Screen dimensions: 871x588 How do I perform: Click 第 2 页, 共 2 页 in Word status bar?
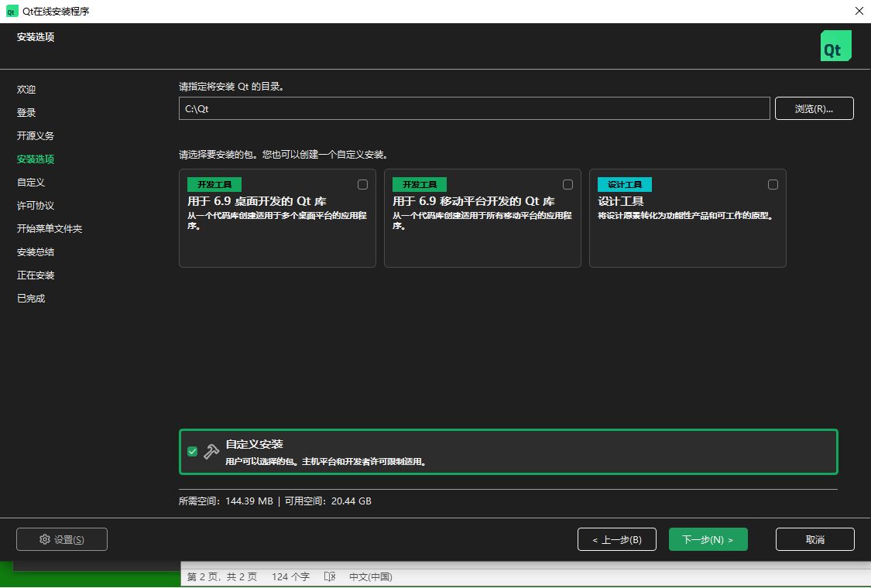click(222, 576)
